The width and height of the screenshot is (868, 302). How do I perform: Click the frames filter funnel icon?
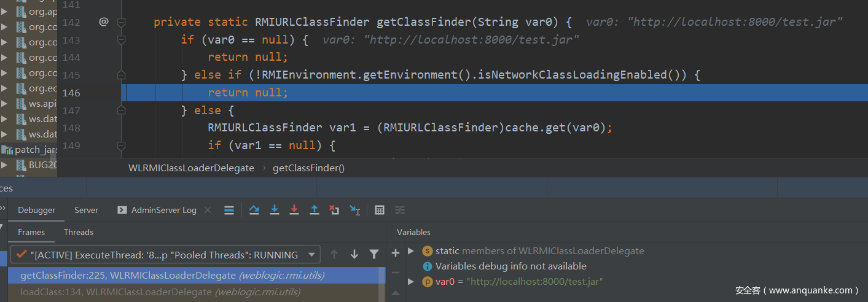[373, 254]
